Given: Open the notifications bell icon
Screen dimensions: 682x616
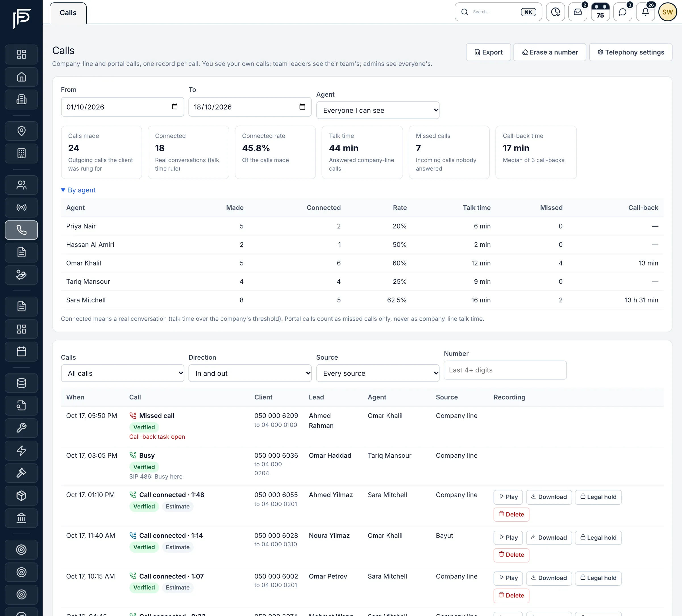Looking at the screenshot, I should pyautogui.click(x=645, y=12).
